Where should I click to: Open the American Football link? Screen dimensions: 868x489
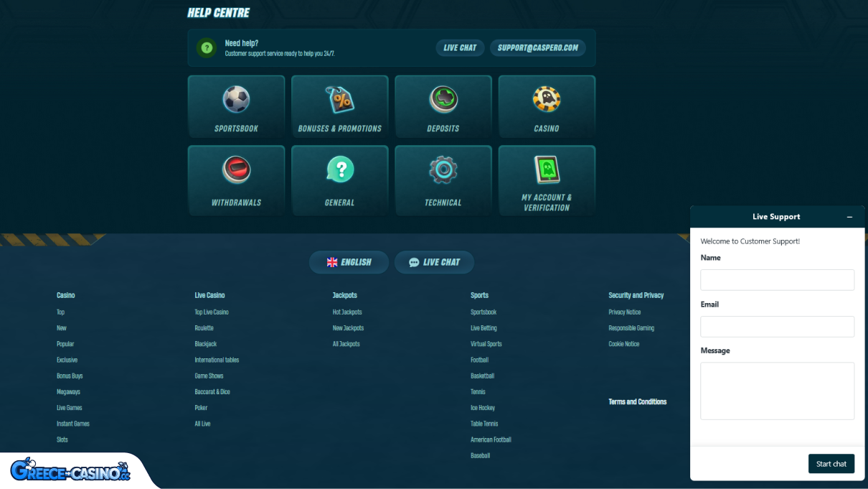pyautogui.click(x=491, y=439)
